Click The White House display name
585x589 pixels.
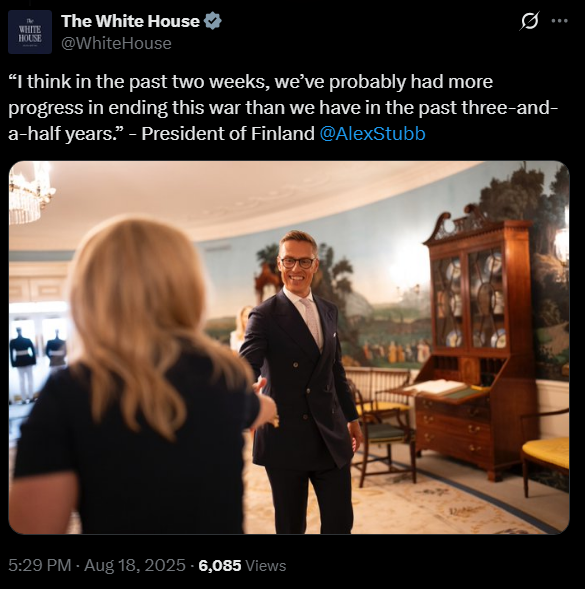coord(130,21)
